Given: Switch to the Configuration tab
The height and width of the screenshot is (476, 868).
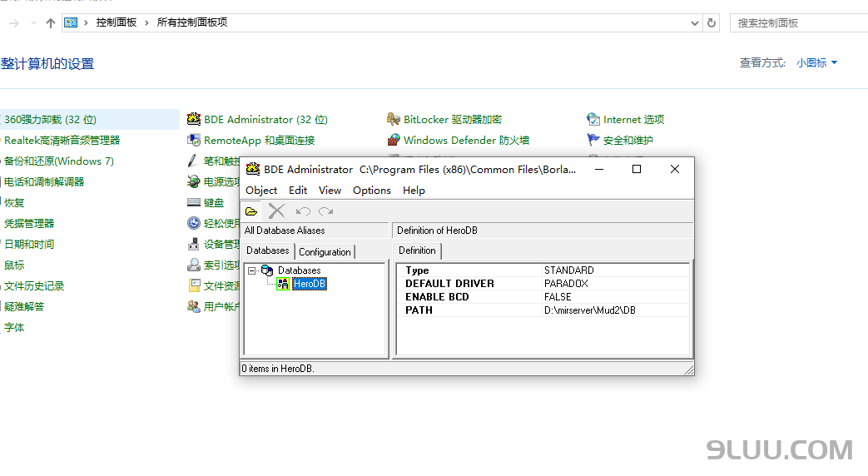Looking at the screenshot, I should [325, 252].
